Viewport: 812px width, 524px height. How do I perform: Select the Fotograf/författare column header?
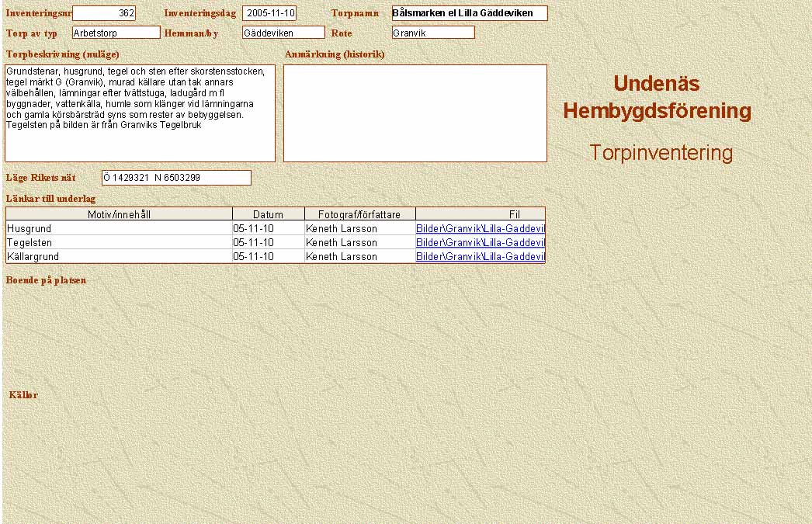359,214
